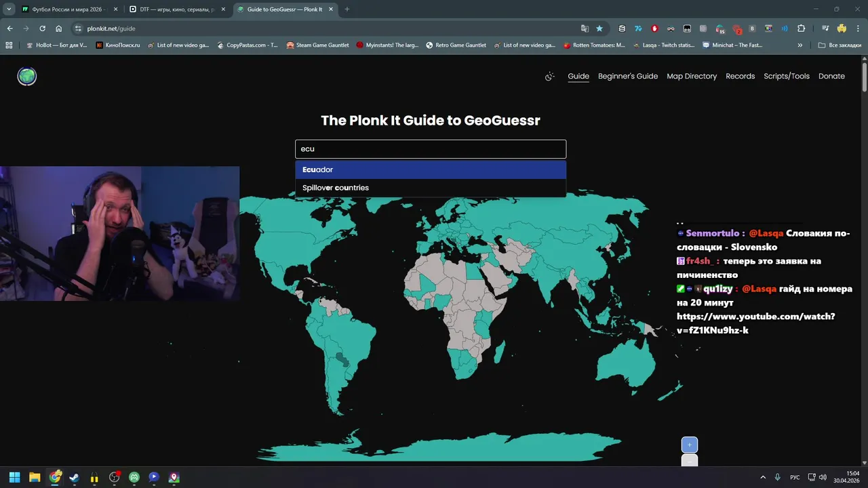This screenshot has height=488, width=868.
Task: Open File Explorer from taskbar
Action: point(35,477)
